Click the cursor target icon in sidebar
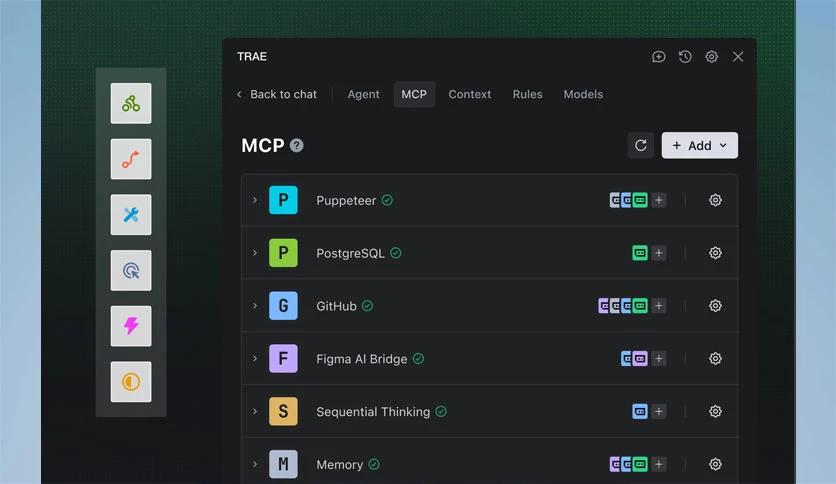 coord(131,270)
